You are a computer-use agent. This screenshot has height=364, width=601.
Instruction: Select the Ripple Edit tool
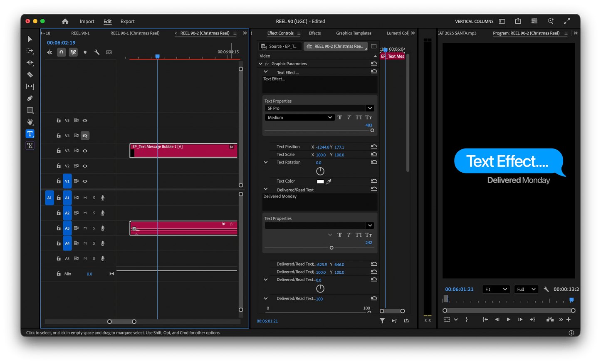point(30,62)
